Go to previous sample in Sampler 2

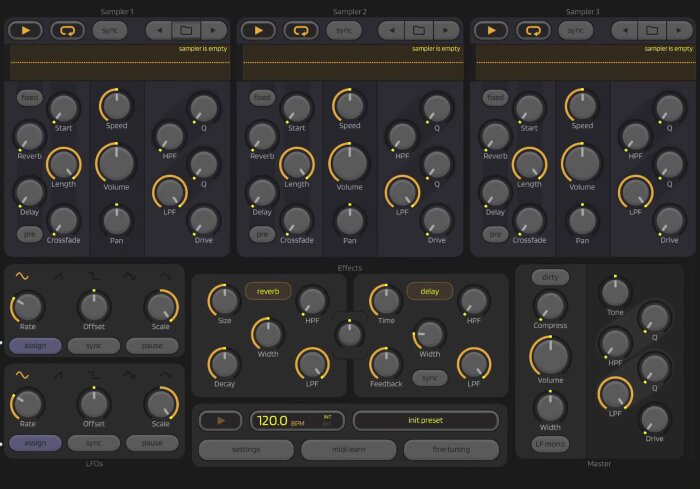392,30
